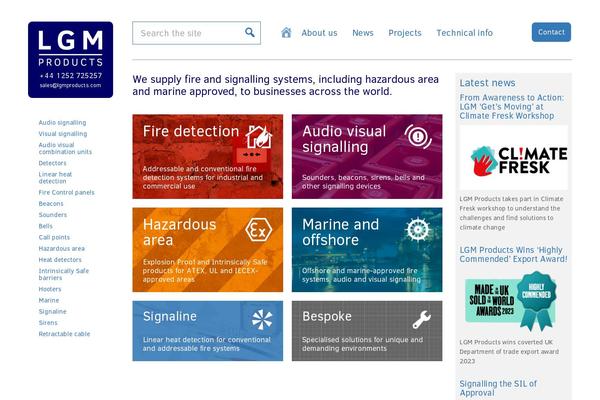Open Detectors sidebar link
The image size is (600, 400).
52,163
